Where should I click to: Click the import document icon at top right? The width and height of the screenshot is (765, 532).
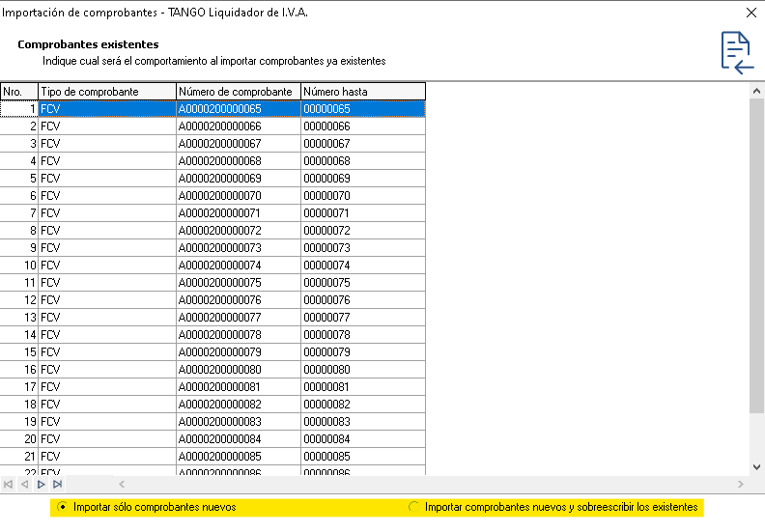737,53
